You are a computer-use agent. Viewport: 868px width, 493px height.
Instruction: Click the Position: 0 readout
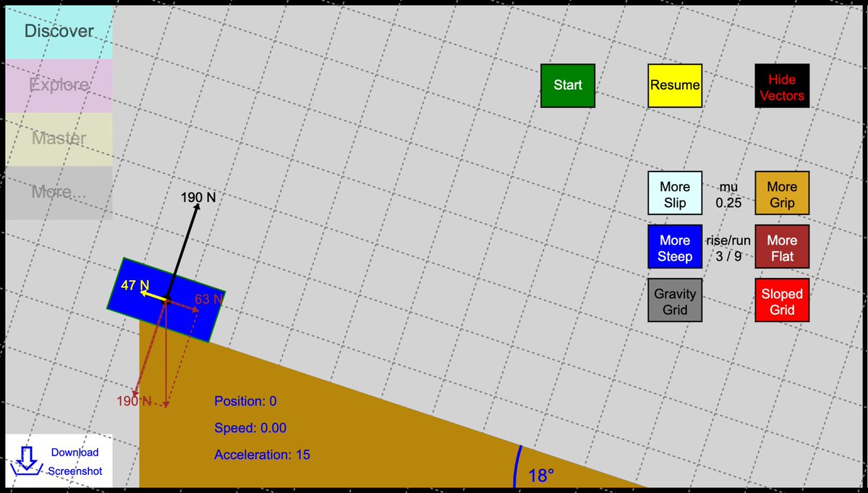coord(245,401)
